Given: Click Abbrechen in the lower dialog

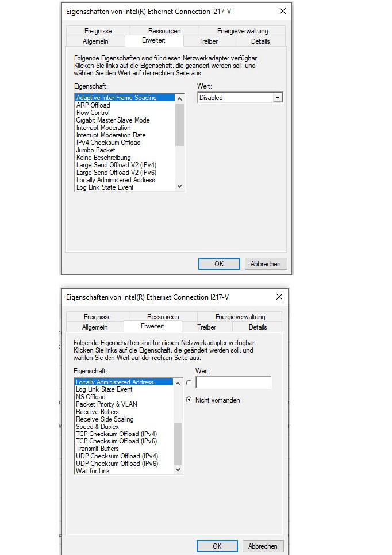Looking at the screenshot, I should point(263,546).
